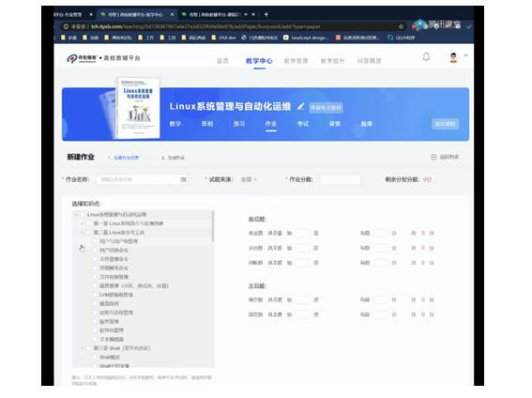Open a new browser tab
The width and height of the screenshot is (532, 398).
266,14
